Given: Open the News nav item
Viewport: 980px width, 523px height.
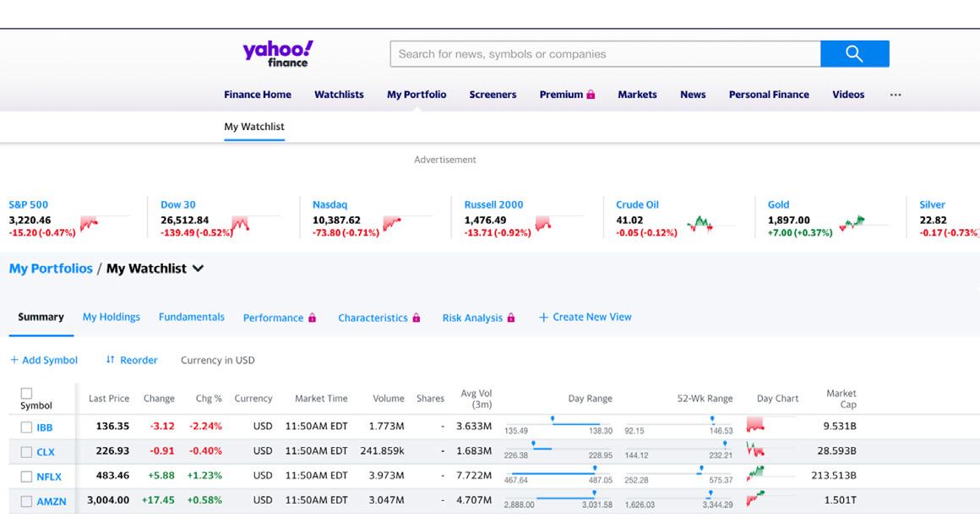Looking at the screenshot, I should (693, 95).
